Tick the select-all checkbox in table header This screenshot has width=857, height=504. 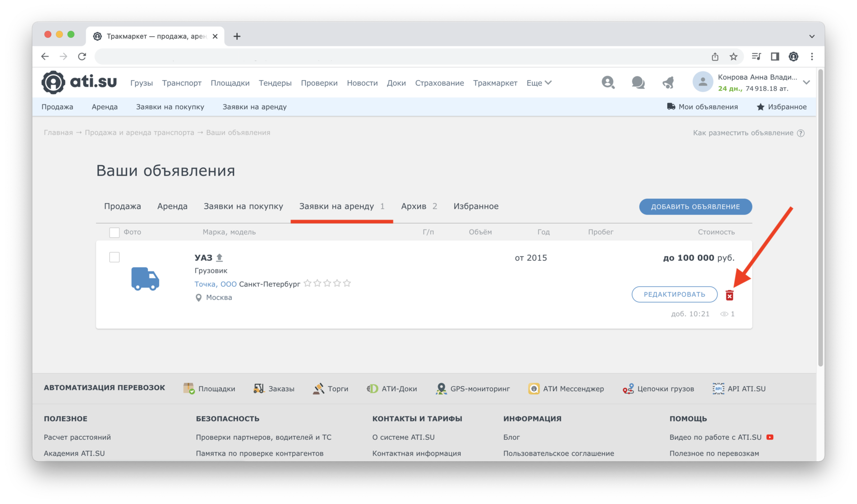click(x=114, y=233)
